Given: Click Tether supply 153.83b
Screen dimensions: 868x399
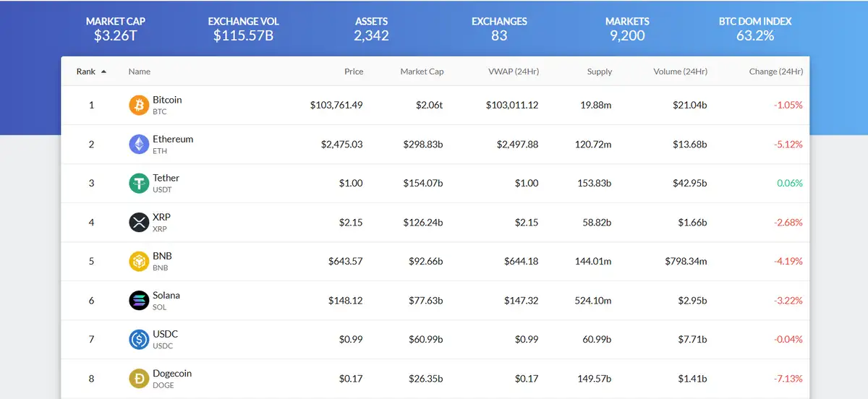Looking at the screenshot, I should (x=593, y=183).
